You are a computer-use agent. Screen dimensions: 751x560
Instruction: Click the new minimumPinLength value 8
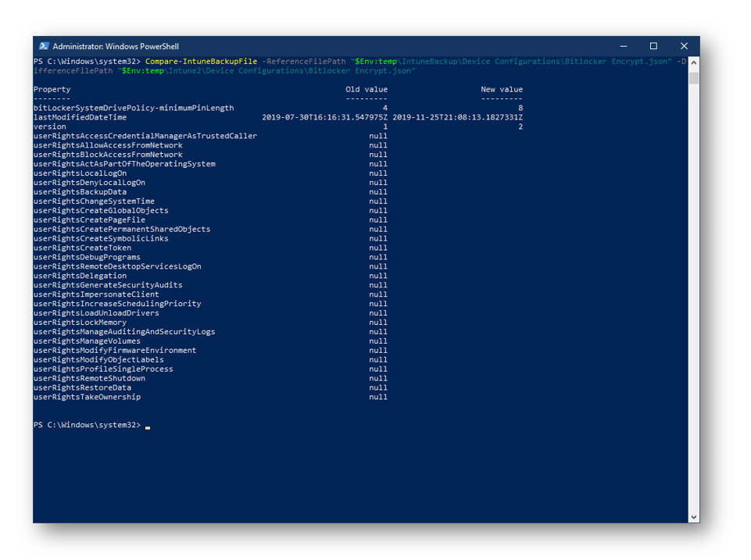pos(520,108)
